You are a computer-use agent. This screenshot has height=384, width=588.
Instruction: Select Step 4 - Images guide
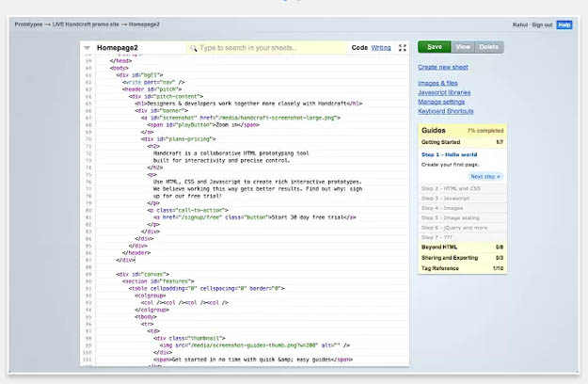pos(462,208)
